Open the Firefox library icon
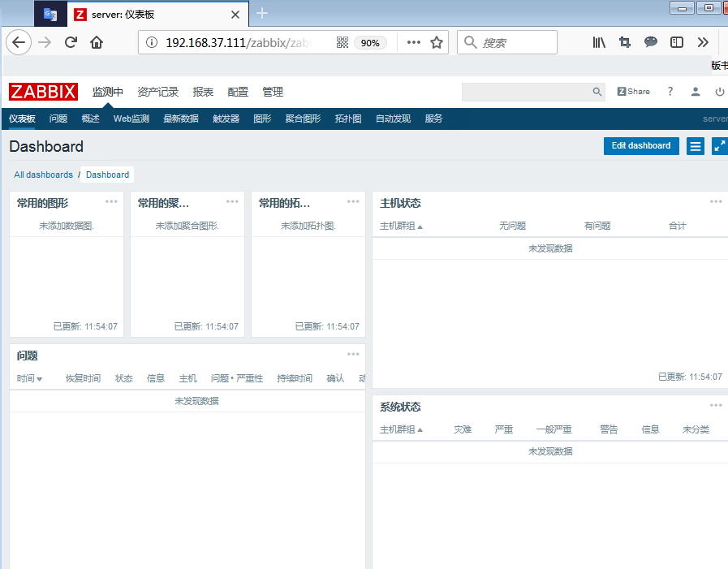 [x=599, y=42]
